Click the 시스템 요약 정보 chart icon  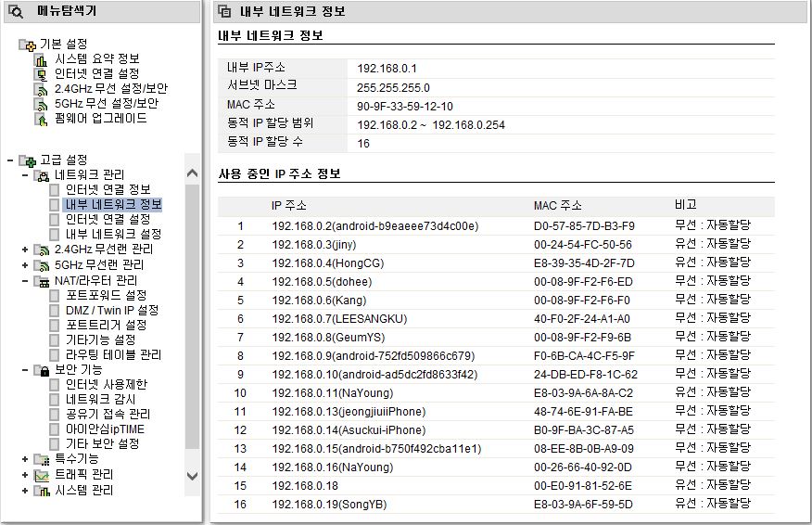click(42, 59)
